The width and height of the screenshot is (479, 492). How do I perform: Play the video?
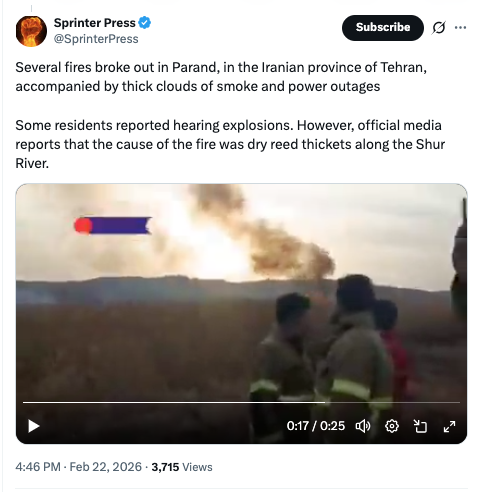pyautogui.click(x=34, y=426)
